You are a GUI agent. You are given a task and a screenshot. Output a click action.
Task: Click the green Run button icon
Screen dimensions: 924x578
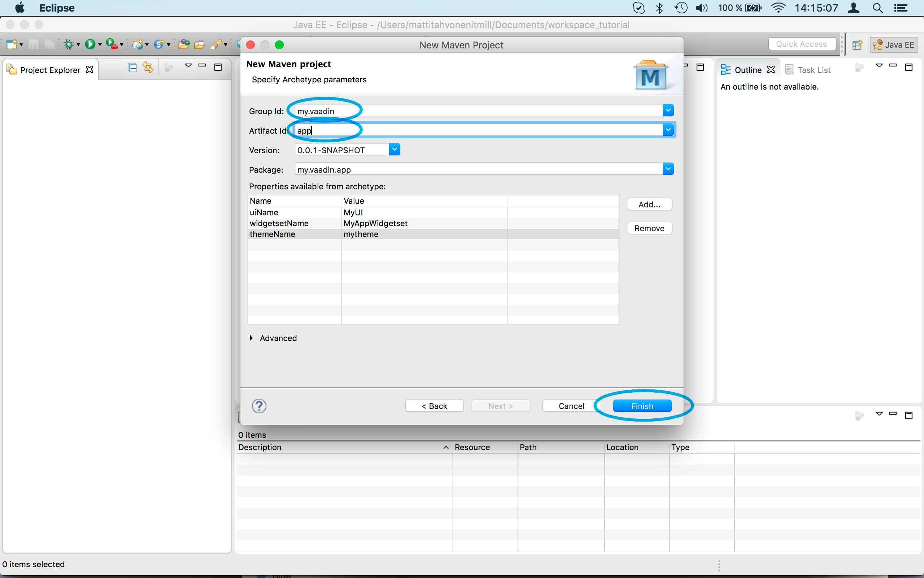click(90, 45)
